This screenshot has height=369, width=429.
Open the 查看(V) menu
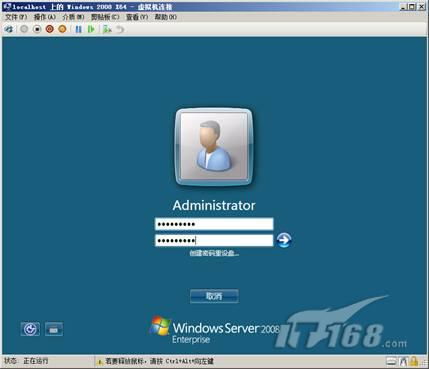(x=137, y=17)
